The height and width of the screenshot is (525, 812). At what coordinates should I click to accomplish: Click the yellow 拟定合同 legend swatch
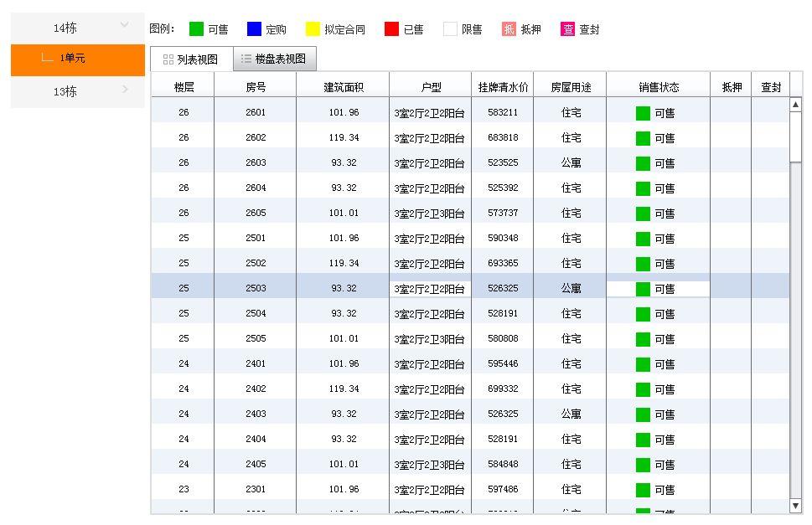click(313, 29)
